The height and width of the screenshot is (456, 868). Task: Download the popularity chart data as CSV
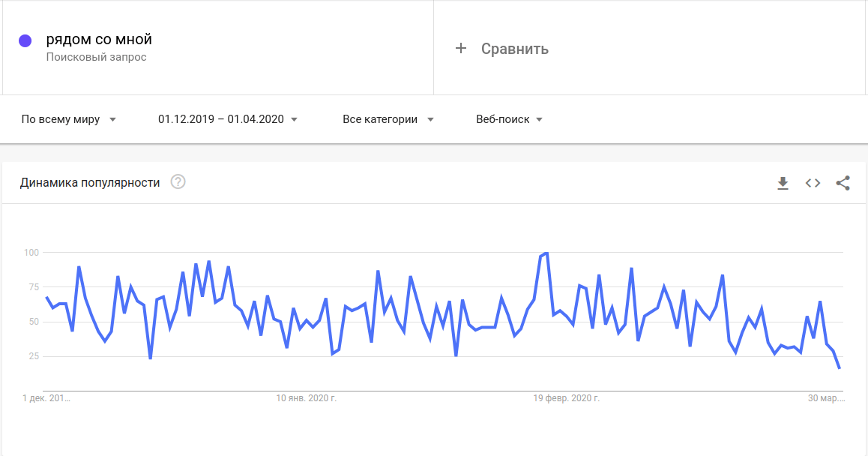pos(783,183)
